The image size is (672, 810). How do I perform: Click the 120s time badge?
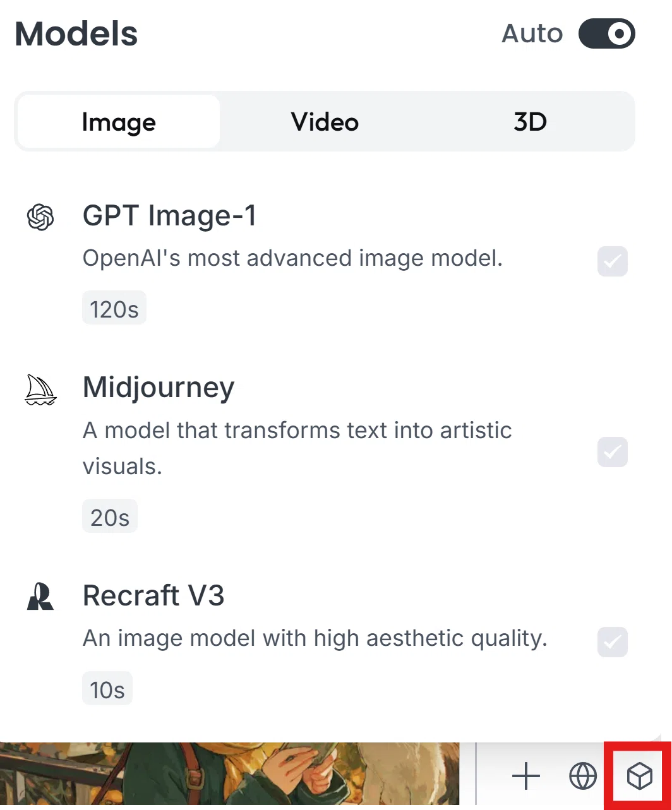[114, 308]
